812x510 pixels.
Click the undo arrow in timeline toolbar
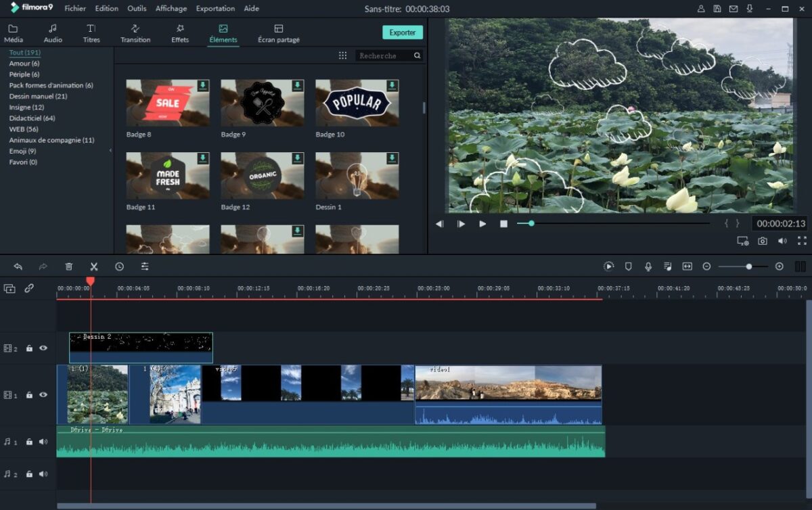tap(18, 266)
